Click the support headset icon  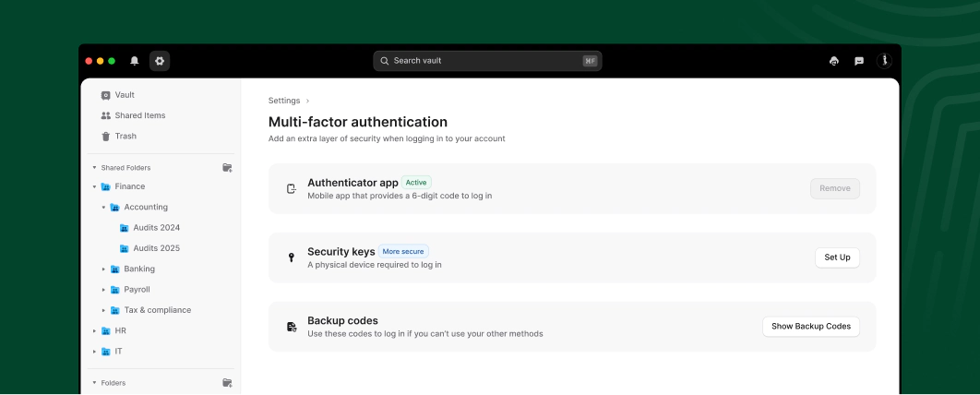click(834, 61)
